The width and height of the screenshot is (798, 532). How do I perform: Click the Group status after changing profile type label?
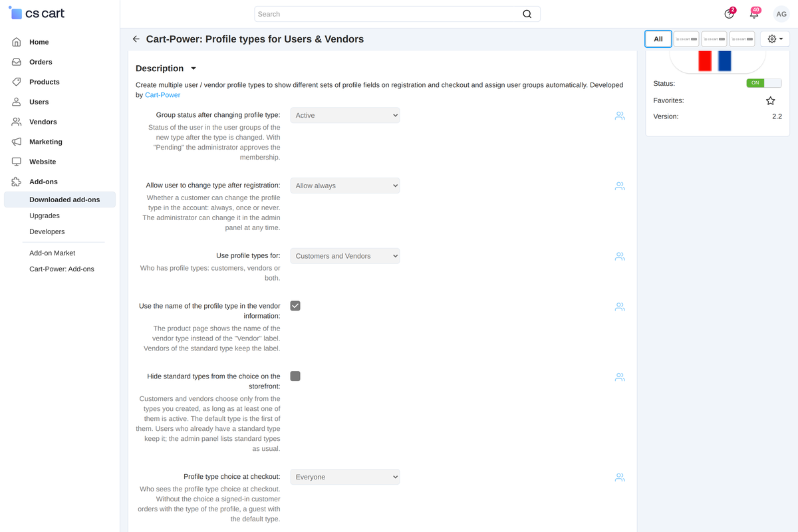[218, 115]
